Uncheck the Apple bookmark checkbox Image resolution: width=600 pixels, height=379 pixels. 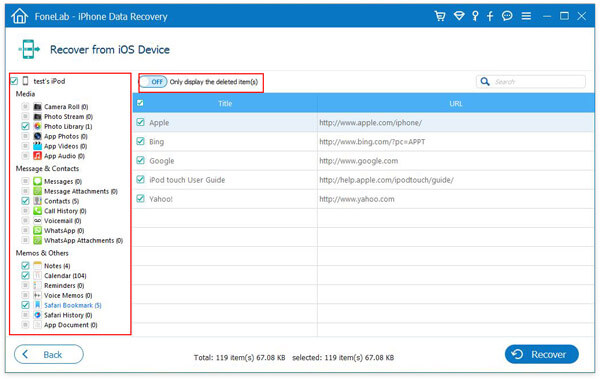pos(140,123)
